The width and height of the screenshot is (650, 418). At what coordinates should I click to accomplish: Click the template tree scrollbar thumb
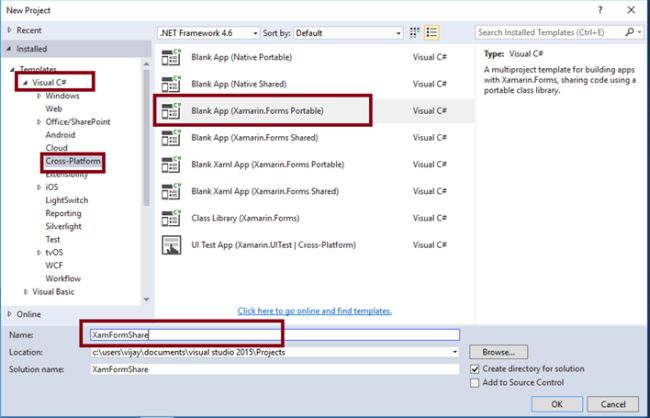click(x=146, y=137)
